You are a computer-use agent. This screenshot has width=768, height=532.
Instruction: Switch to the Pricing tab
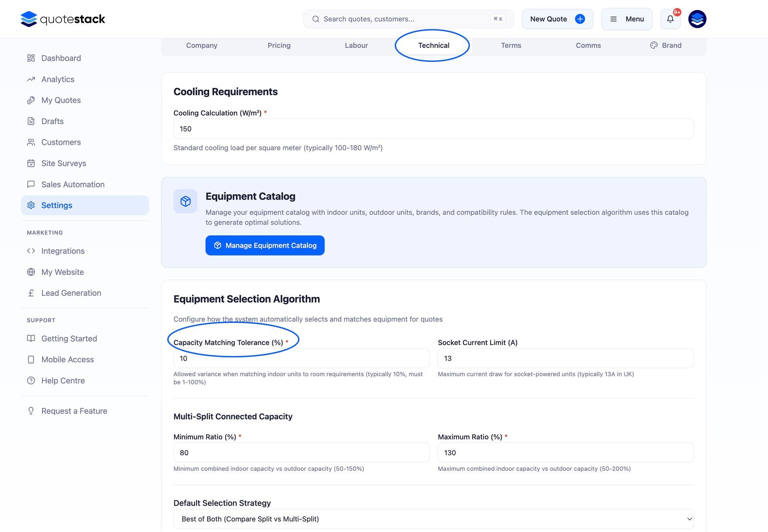[279, 45]
